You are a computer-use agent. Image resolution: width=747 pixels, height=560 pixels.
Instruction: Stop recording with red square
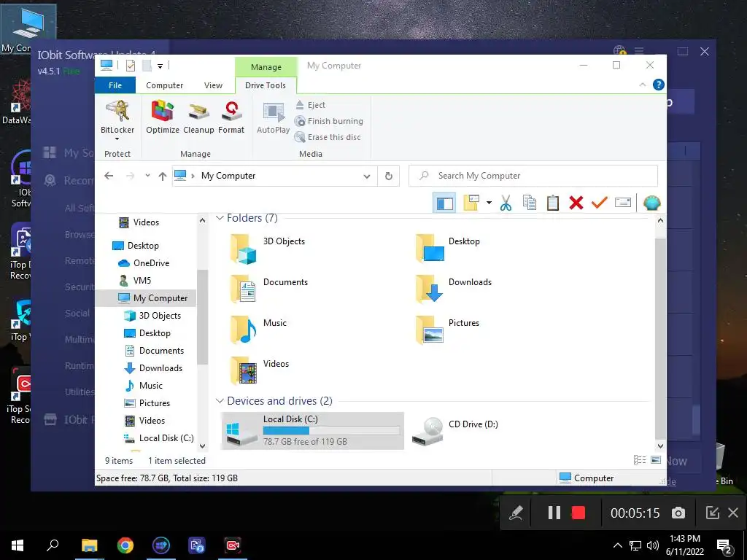(578, 513)
